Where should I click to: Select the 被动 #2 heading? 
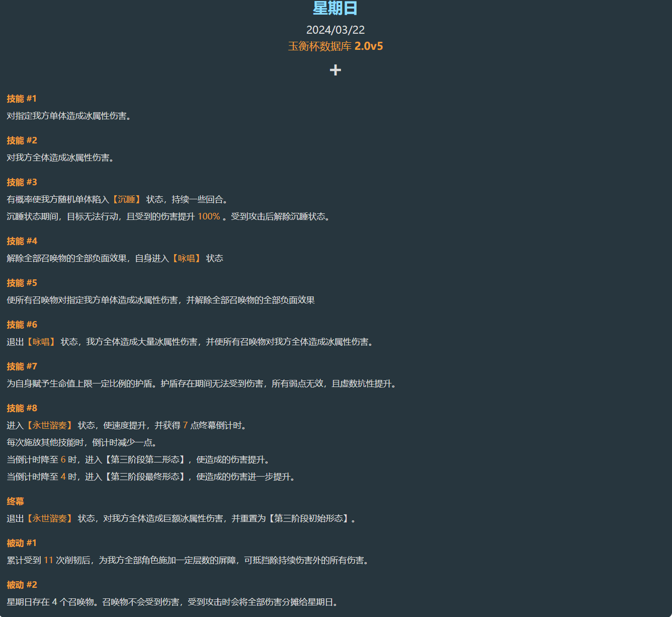pos(22,585)
